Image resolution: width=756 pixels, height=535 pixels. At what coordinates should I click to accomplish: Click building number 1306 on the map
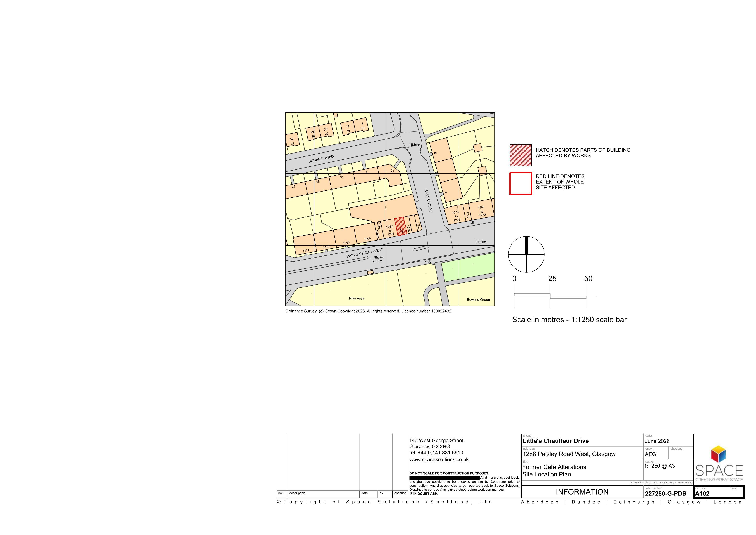[x=346, y=243]
